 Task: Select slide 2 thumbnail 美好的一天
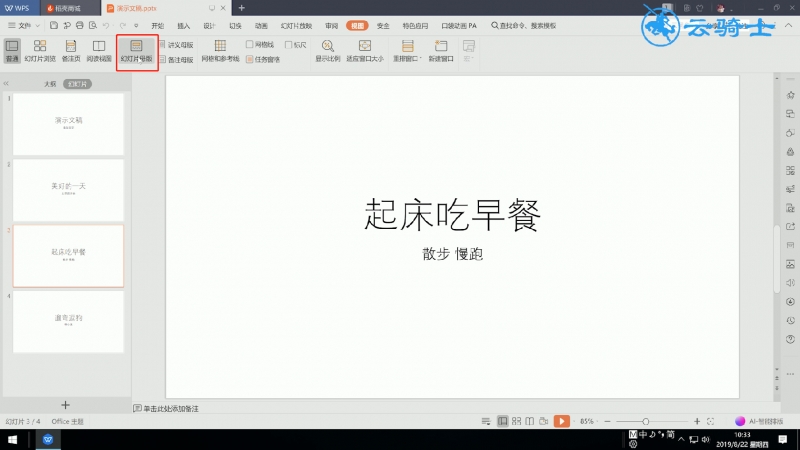tap(68, 190)
